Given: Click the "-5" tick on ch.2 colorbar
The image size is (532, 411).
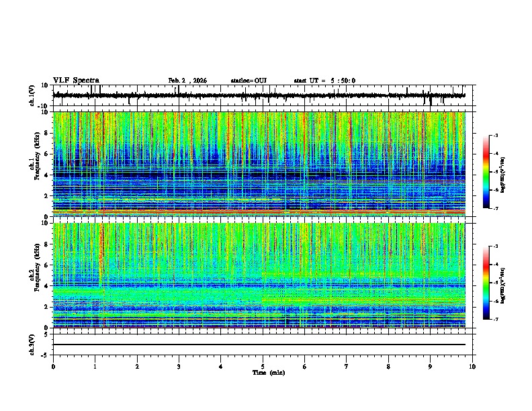Looking at the screenshot, I should point(495,283).
